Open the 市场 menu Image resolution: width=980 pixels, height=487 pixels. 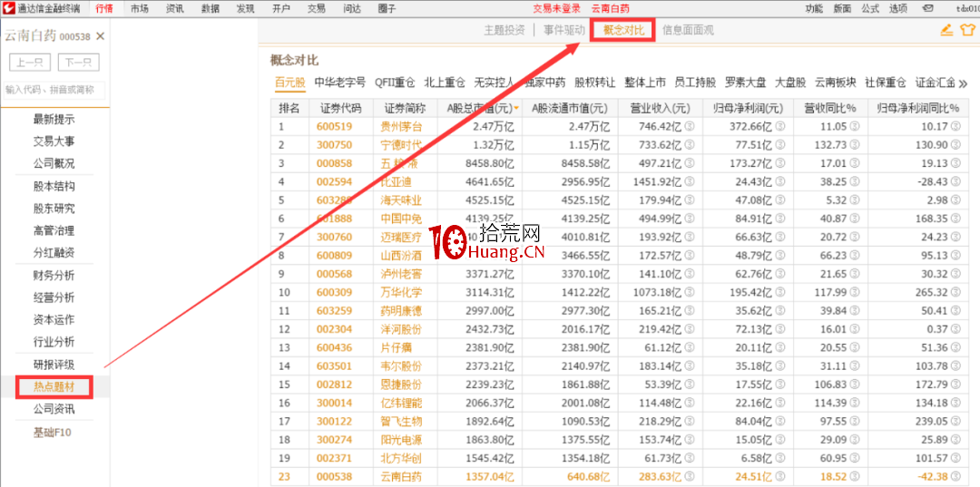point(140,9)
